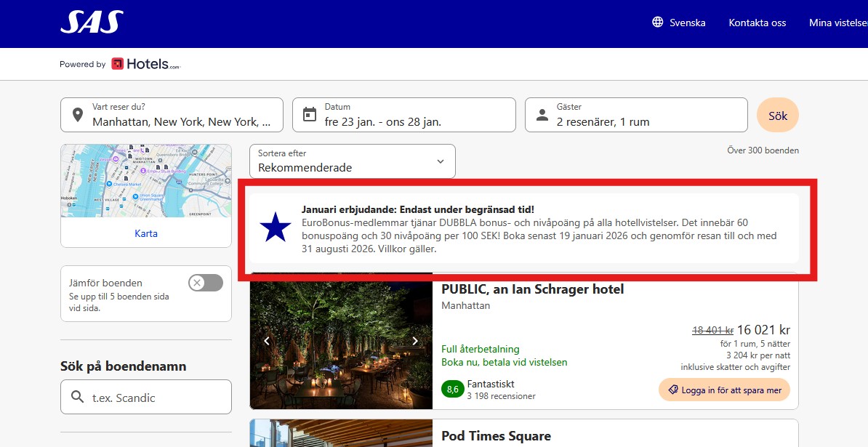Click the location pin icon in destination field
This screenshot has width=868, height=447.
79,114
